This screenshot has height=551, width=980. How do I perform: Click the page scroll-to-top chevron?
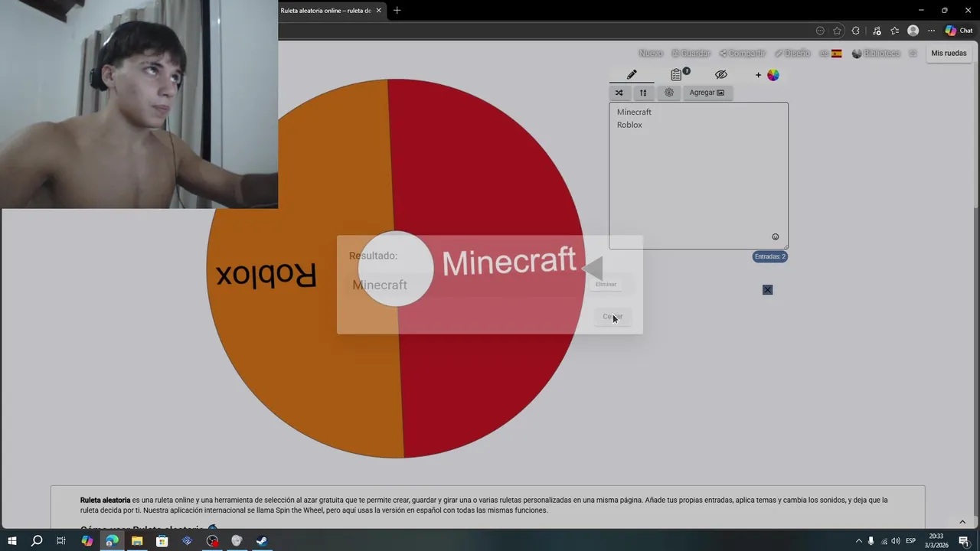point(962,522)
